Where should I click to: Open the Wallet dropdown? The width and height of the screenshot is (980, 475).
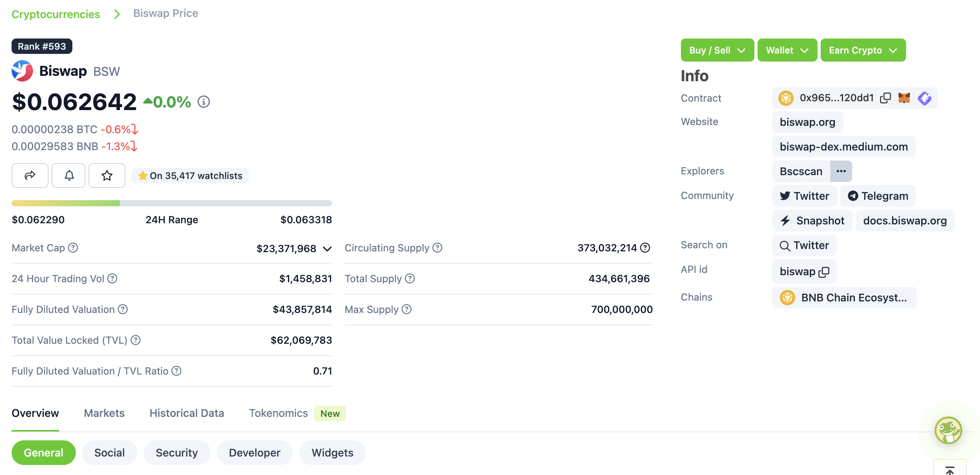point(787,50)
